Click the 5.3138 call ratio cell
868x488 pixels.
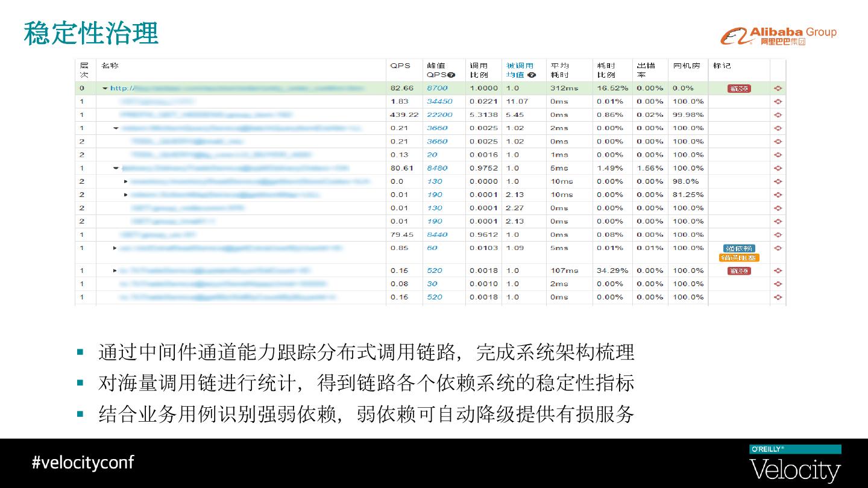coord(484,115)
